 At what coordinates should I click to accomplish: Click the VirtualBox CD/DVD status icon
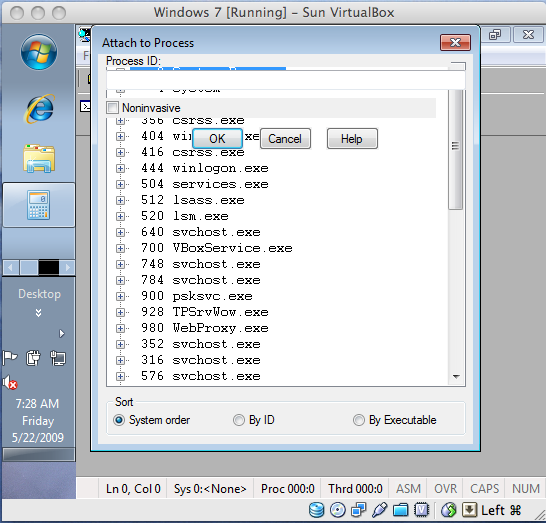[337, 510]
